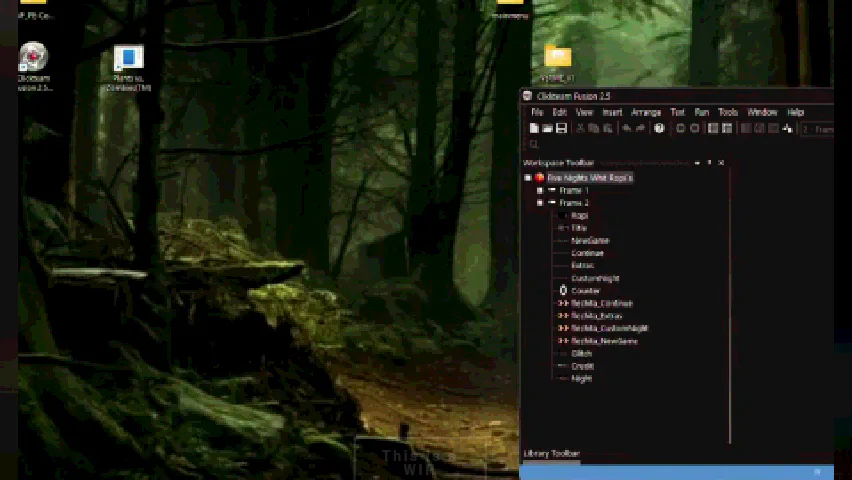
Task: Switch to the Library Toolbar tab
Action: [x=551, y=453]
